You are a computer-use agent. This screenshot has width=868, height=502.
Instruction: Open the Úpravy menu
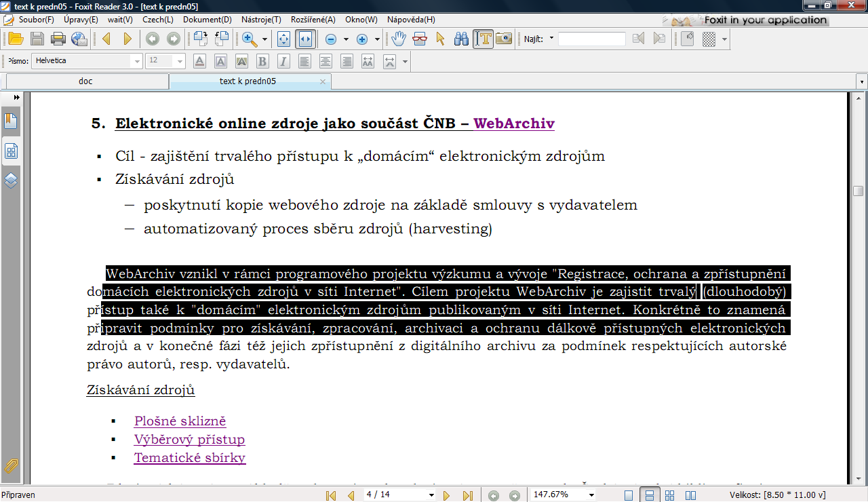81,20
